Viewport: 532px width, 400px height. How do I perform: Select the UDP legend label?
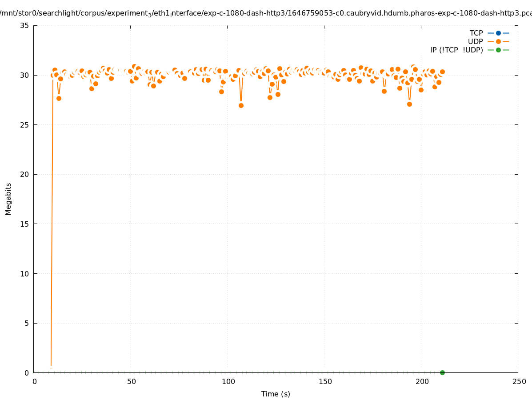point(475,41)
